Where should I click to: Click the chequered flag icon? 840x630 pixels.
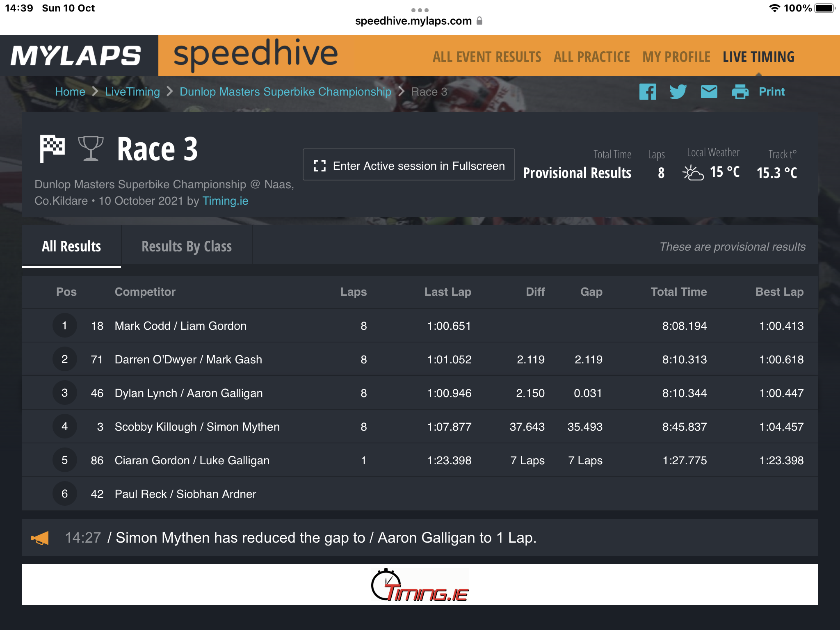tap(52, 148)
